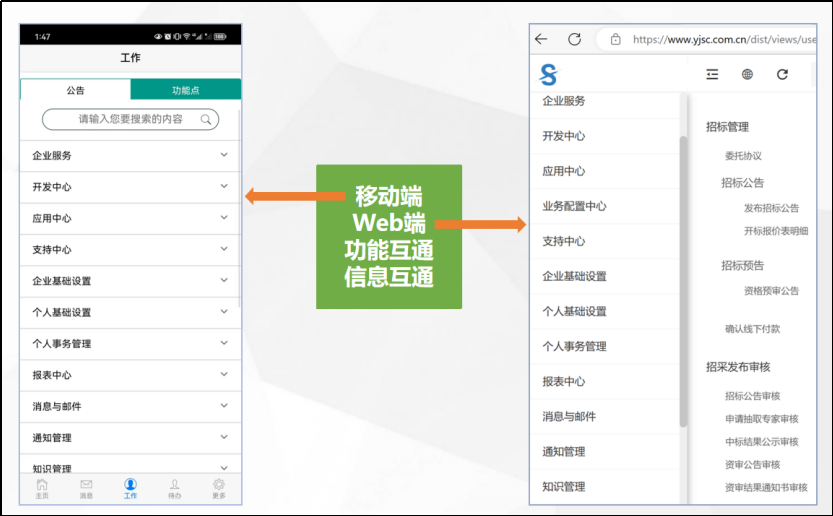833x516 pixels.
Task: Expand 个人基础设置 chevron in mobile list
Action: [x=224, y=311]
